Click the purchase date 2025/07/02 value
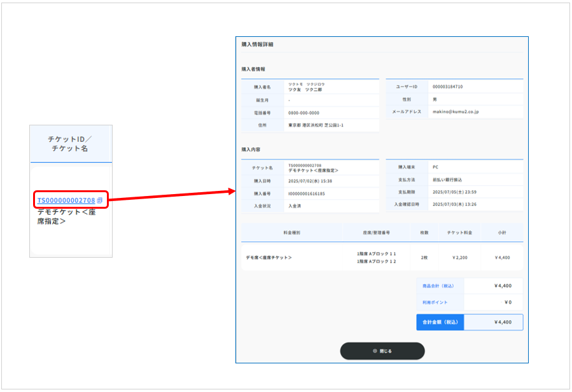Image resolution: width=572 pixels, height=392 pixels. pos(310,181)
